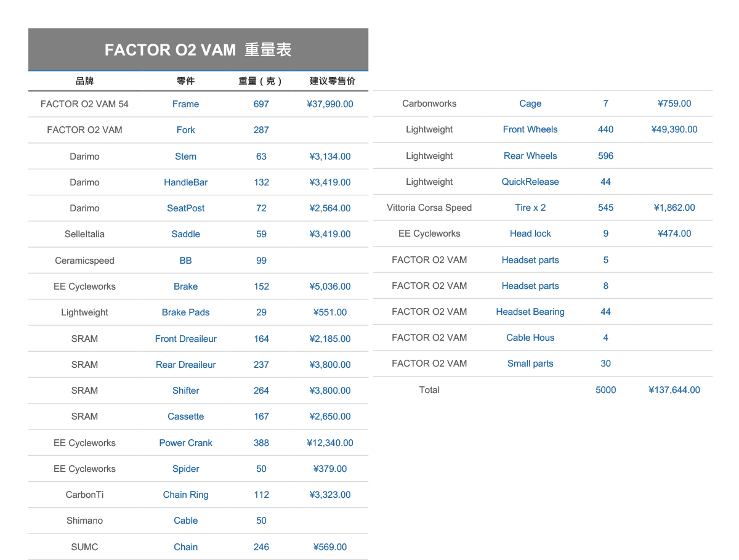Click the Power Crank link

coord(185,443)
